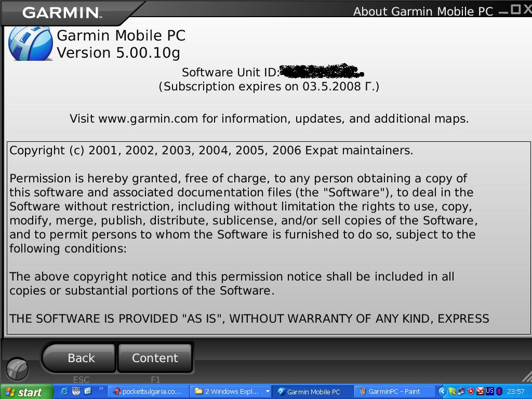Click the network computers tray icon
532x399 pixels.
coord(461,392)
